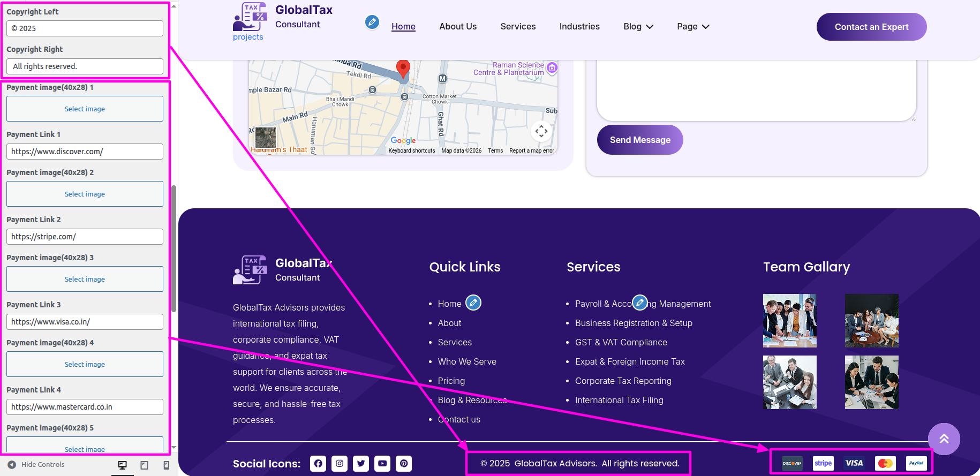Click the Contact an Expert button
The width and height of the screenshot is (980, 476).
pos(871,27)
